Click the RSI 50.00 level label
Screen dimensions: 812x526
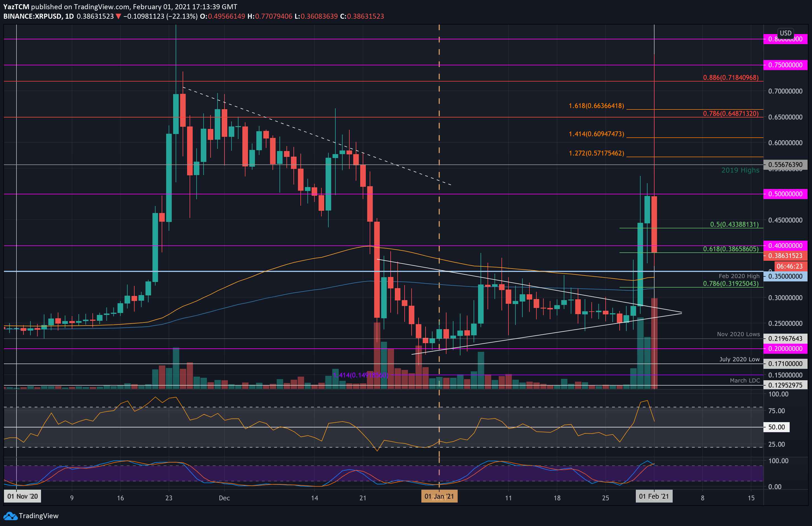tap(777, 427)
